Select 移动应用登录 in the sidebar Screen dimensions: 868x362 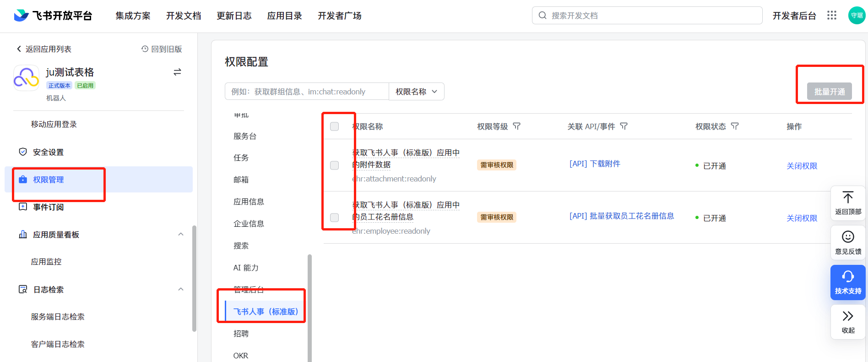[x=54, y=124]
